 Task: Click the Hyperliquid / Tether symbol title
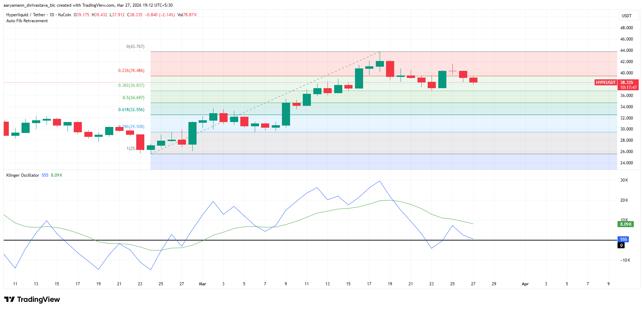click(x=26, y=15)
